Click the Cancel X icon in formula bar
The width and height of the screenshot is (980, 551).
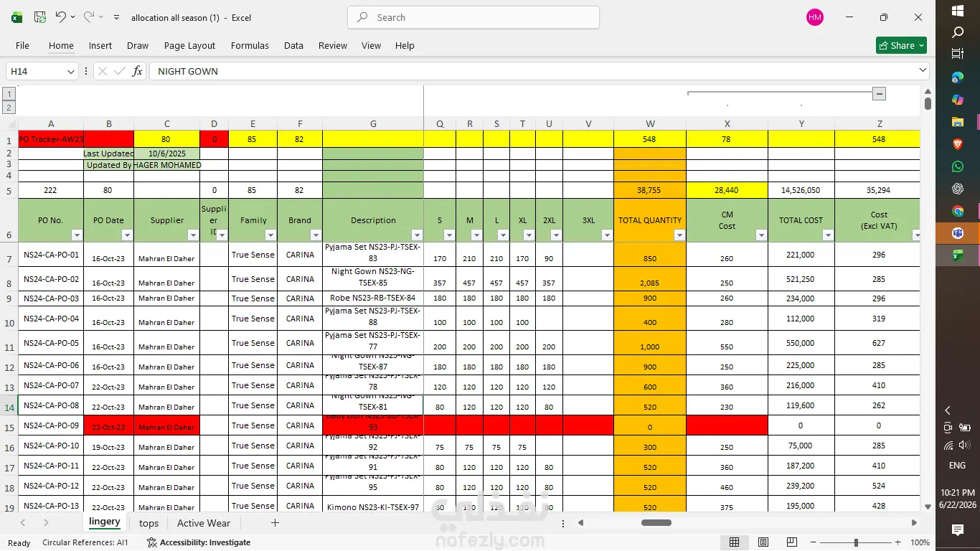pos(103,71)
